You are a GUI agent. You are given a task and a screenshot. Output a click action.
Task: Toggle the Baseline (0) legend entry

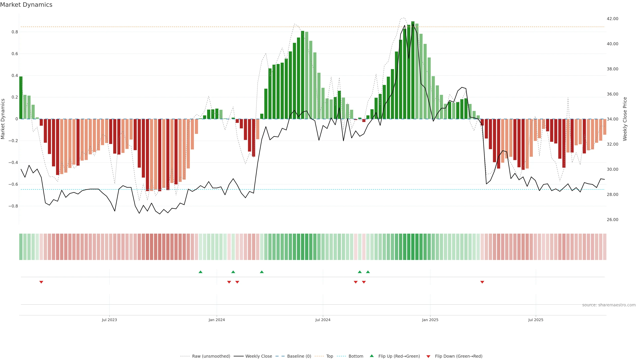click(299, 356)
